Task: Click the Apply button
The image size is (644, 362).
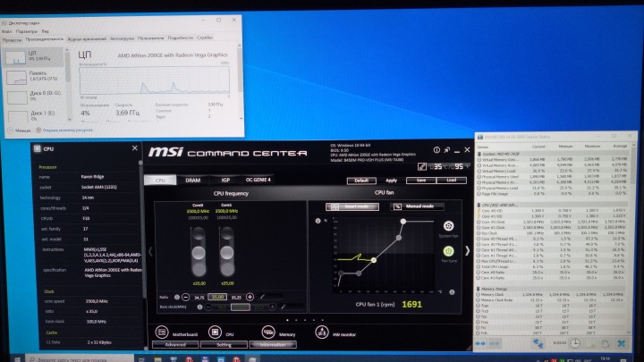Action: point(391,181)
